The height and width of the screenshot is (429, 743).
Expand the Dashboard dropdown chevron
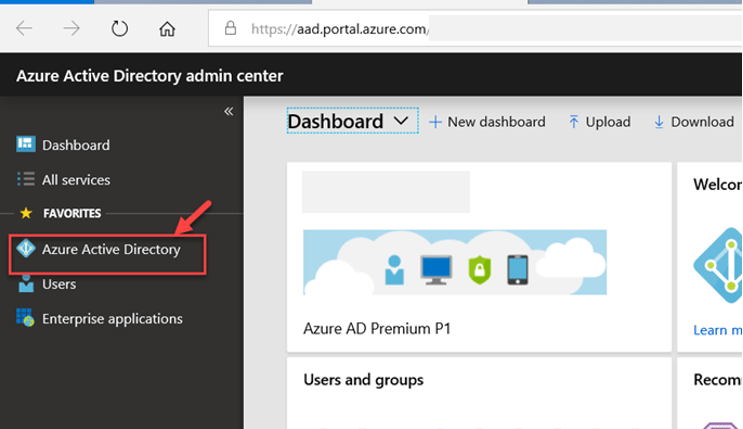point(401,121)
